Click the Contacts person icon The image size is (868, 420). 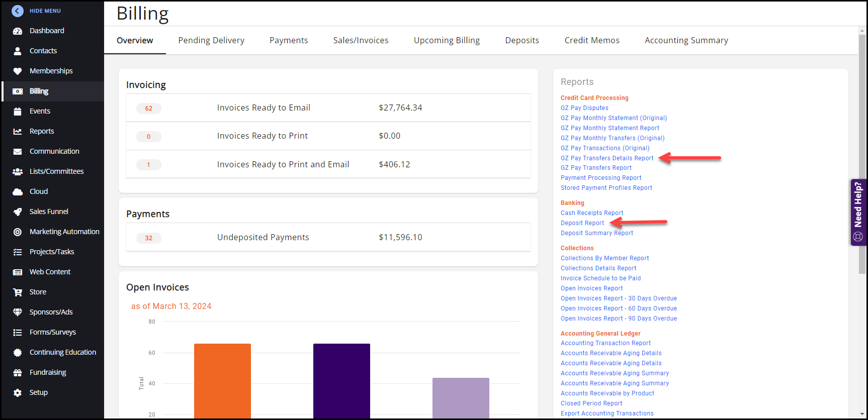coord(18,51)
